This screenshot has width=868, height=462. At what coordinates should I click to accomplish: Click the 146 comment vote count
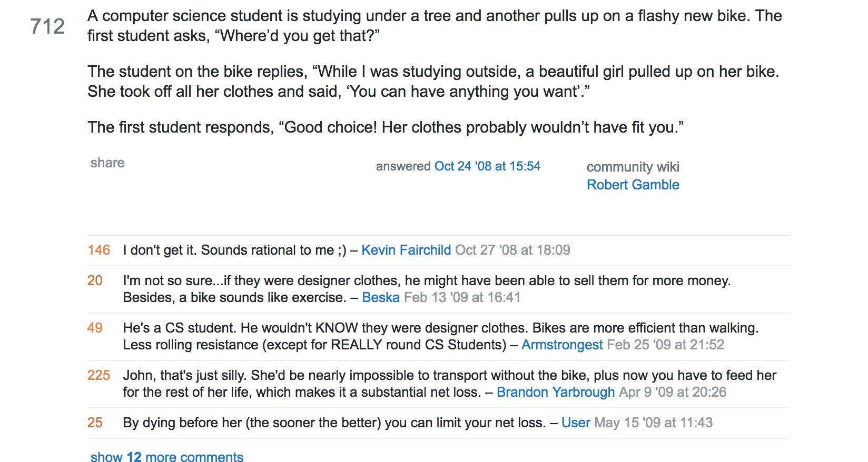pos(99,250)
